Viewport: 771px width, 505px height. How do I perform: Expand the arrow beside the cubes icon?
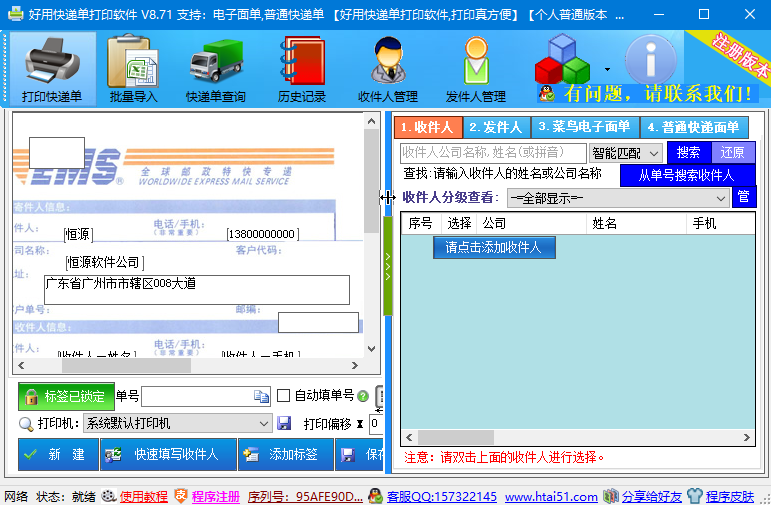[x=607, y=69]
